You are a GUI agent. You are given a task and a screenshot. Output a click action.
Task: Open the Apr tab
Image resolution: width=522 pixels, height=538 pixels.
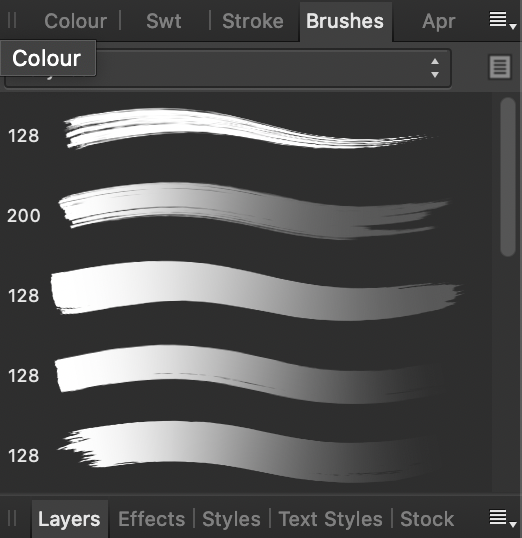[439, 22]
